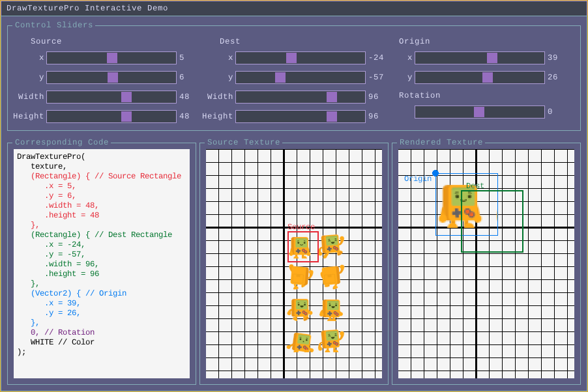Click the 'Origin' blue label in render
The height and width of the screenshot is (392, 588).
[x=418, y=179]
